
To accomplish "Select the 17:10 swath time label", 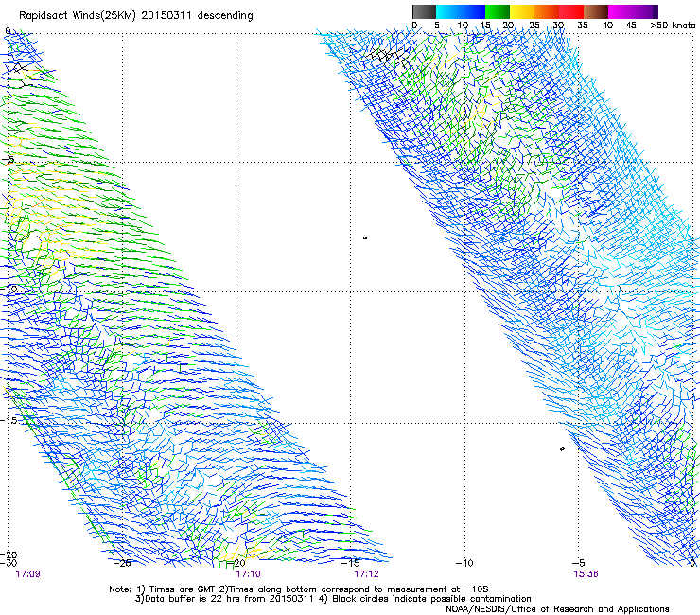I will tap(248, 573).
